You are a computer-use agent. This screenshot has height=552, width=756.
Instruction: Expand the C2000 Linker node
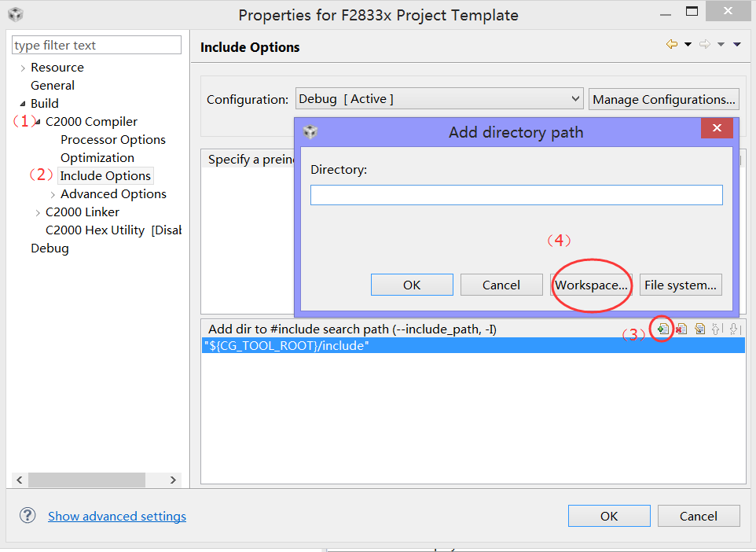(x=38, y=212)
